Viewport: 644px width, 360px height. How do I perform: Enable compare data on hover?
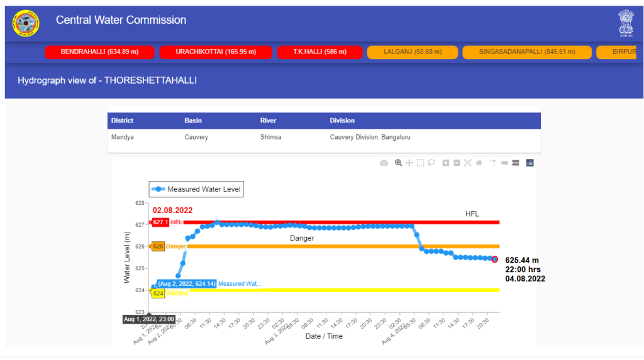point(515,163)
